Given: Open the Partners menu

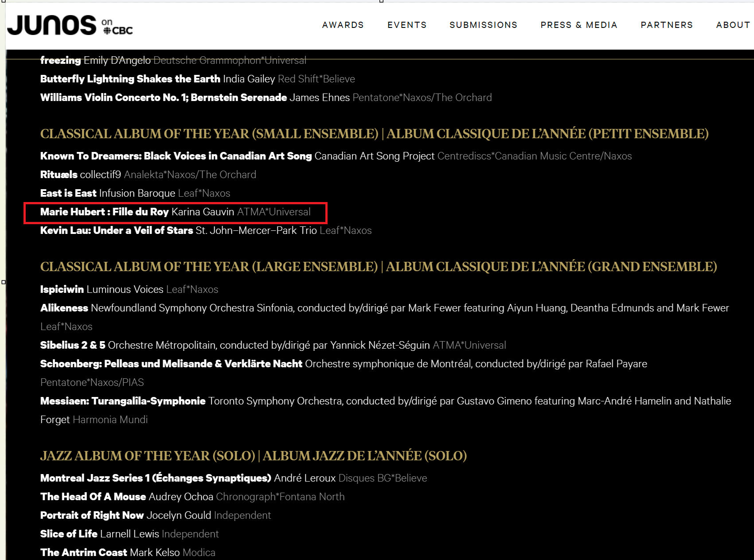Looking at the screenshot, I should coord(667,25).
